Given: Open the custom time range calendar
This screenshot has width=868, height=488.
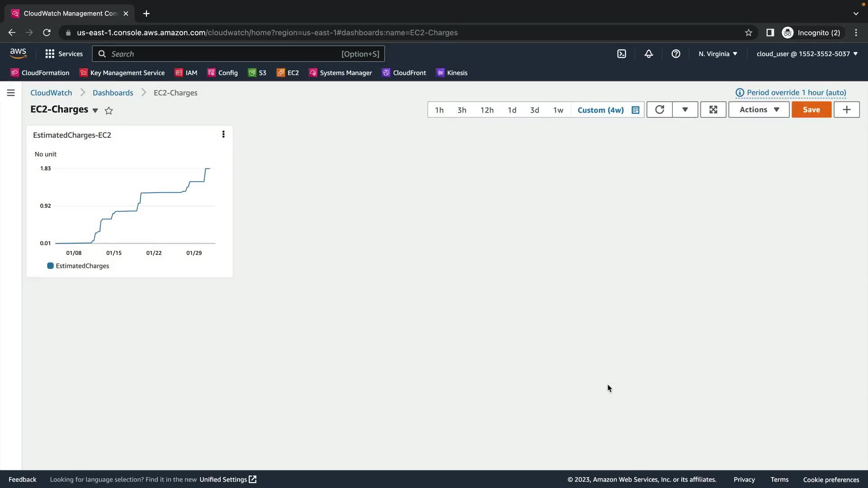Looking at the screenshot, I should coord(635,110).
